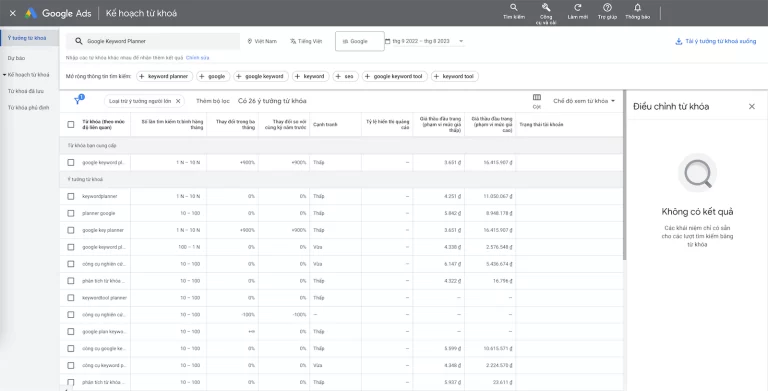Viewport: 768px width, 391px height.
Task: Open Từ khóa phủ định in sidebar
Action: (x=28, y=108)
